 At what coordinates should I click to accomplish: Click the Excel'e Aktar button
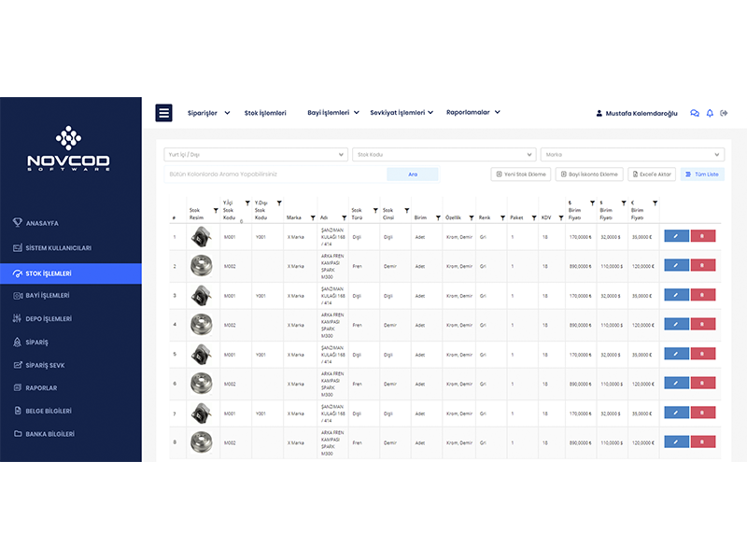click(651, 175)
